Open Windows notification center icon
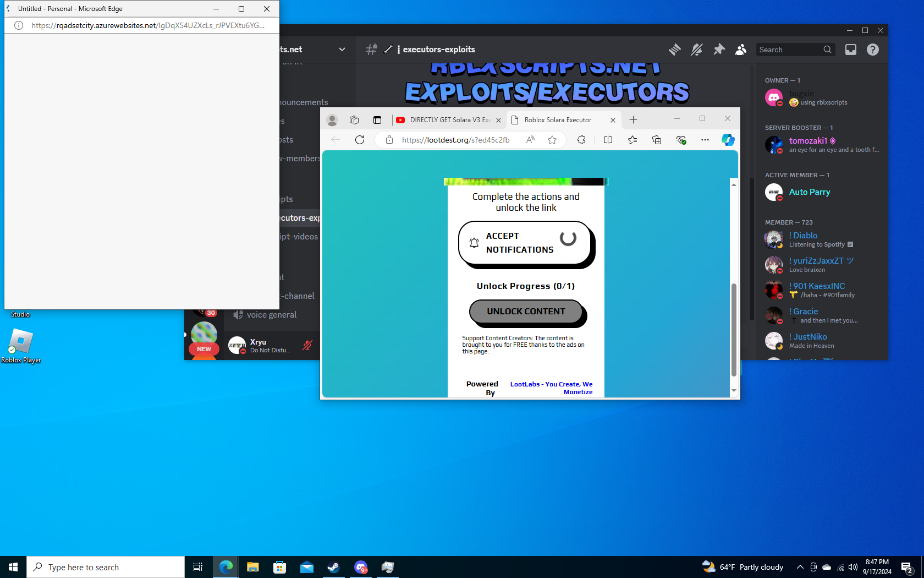This screenshot has width=924, height=578. [908, 567]
